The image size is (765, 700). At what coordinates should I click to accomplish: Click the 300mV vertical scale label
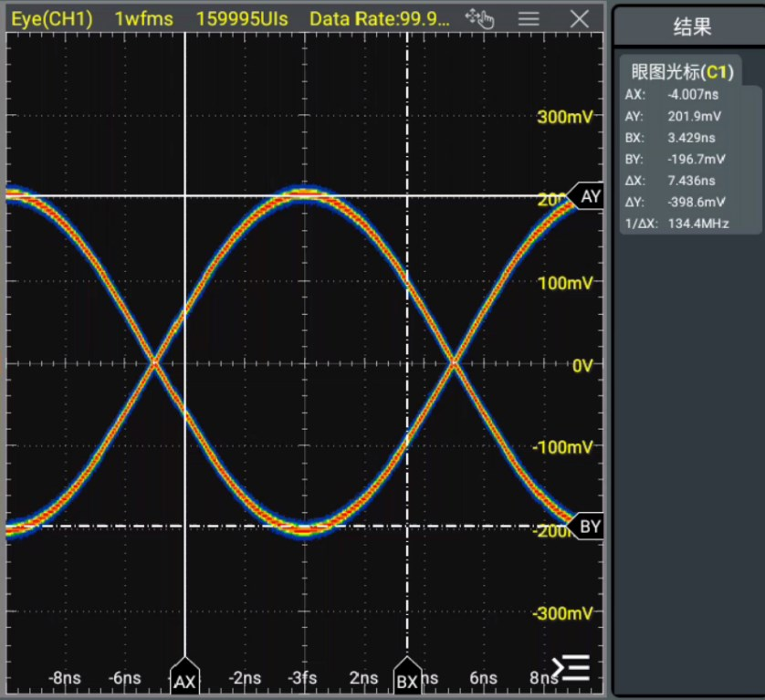tap(565, 117)
